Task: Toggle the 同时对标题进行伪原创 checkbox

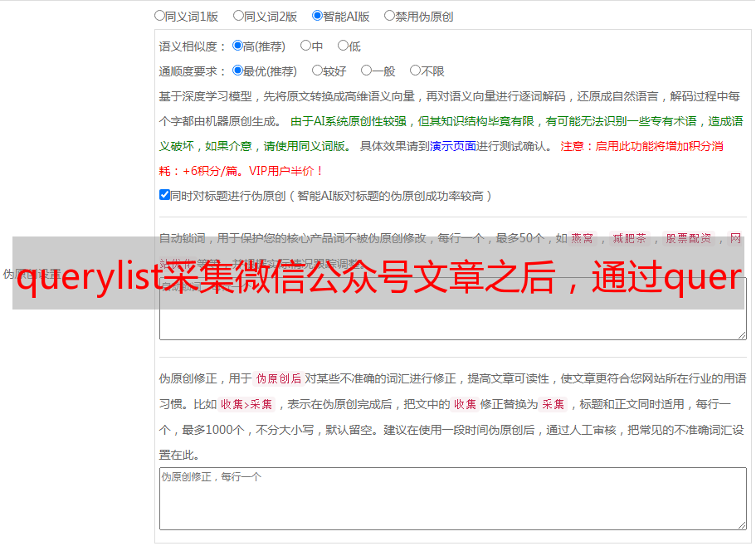Action: (164, 196)
